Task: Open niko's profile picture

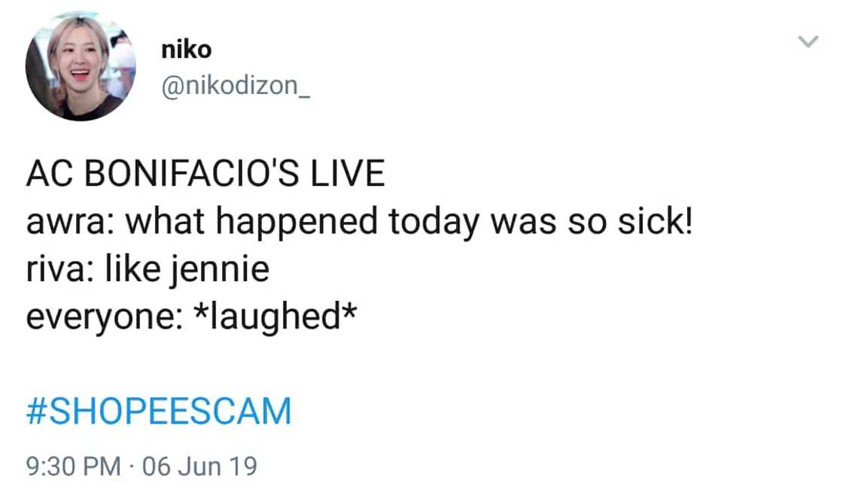Action: (81, 66)
